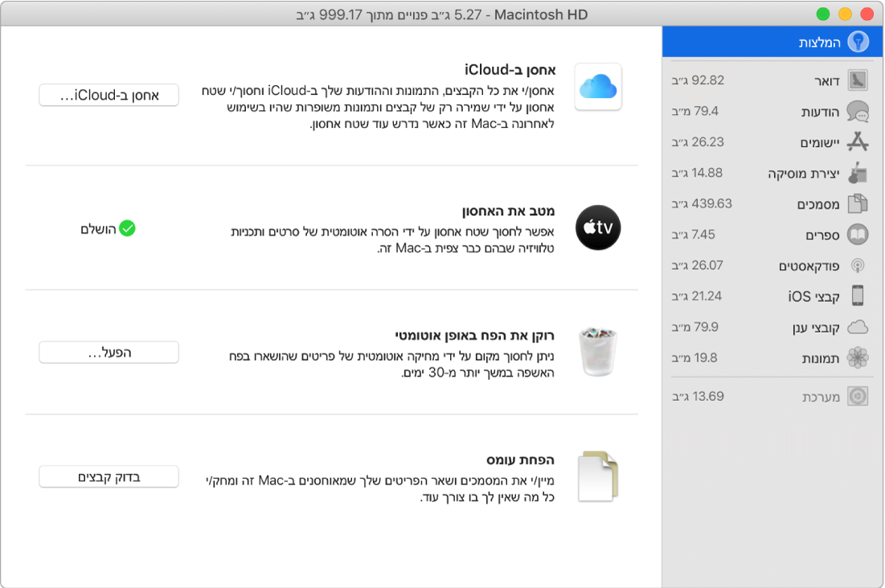This screenshot has width=885, height=588.
Task: Open the Cloud Files (קובצי ענן) icon
Action: (x=858, y=327)
